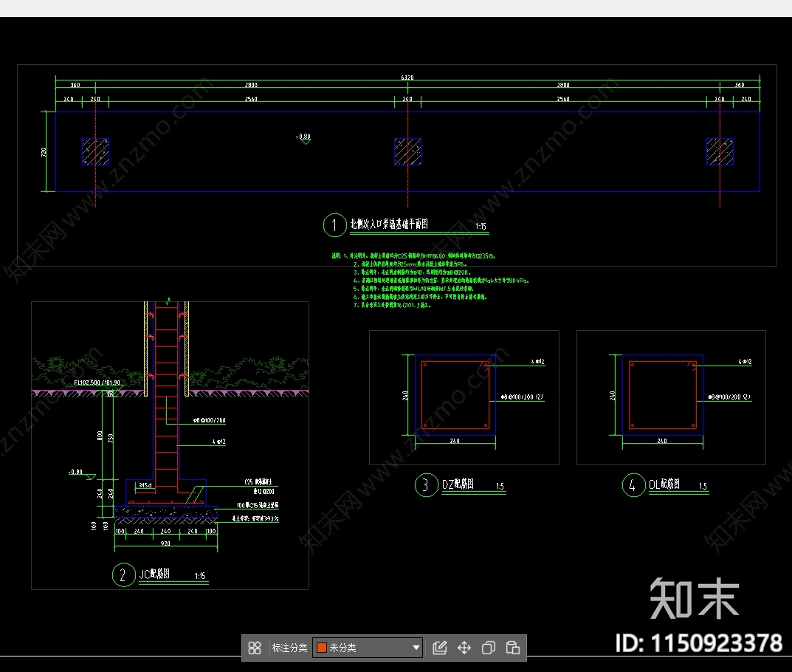Select the pan/move tool
Viewport: 792px width, 672px height.
(x=464, y=648)
